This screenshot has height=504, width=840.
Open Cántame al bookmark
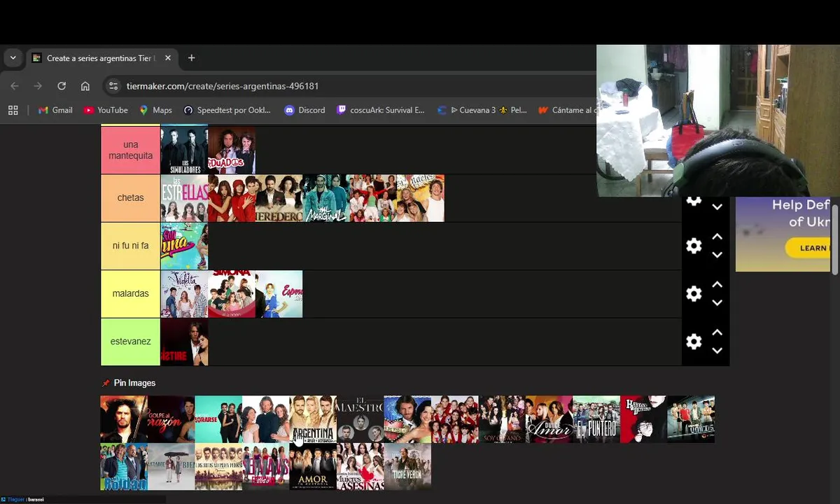(x=566, y=110)
